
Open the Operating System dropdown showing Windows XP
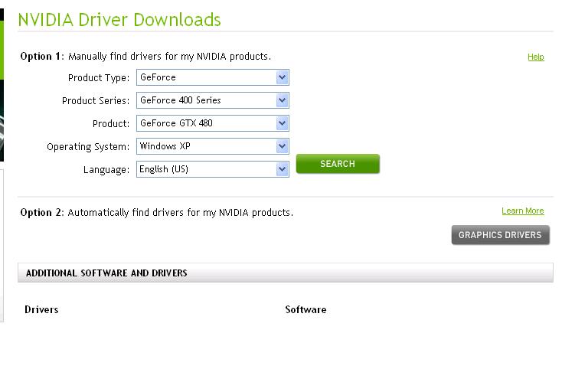[213, 146]
